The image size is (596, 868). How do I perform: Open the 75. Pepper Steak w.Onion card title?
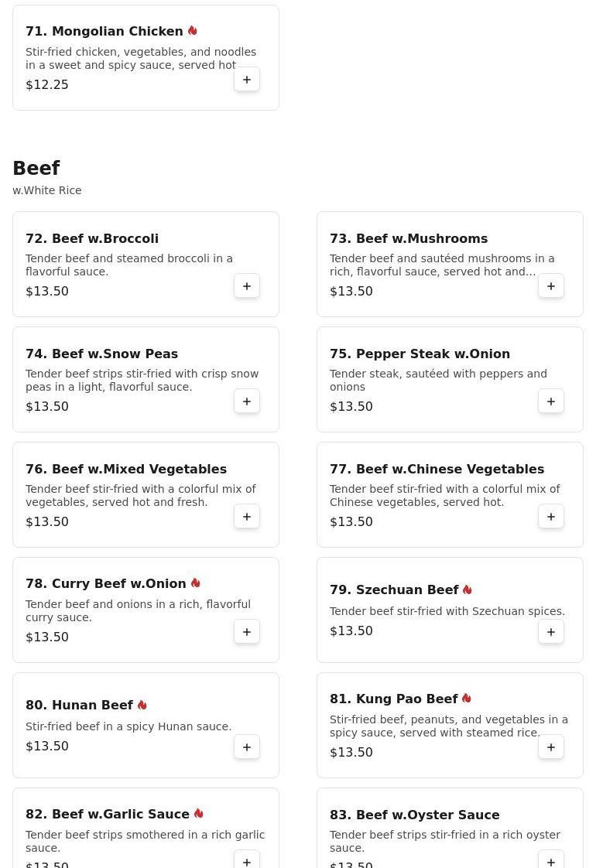pyautogui.click(x=420, y=354)
